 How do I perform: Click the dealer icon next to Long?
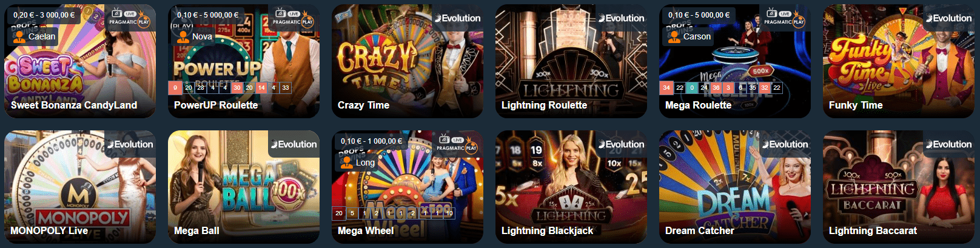[x=347, y=163]
